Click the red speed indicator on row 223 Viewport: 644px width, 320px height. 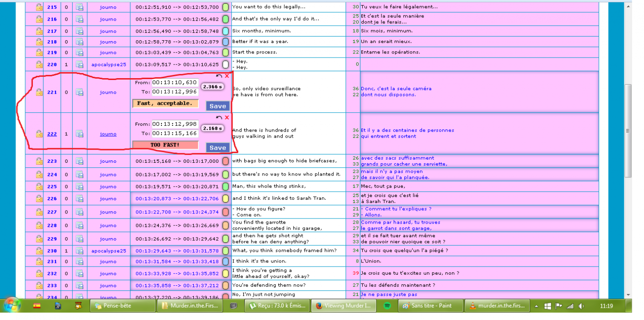(225, 161)
